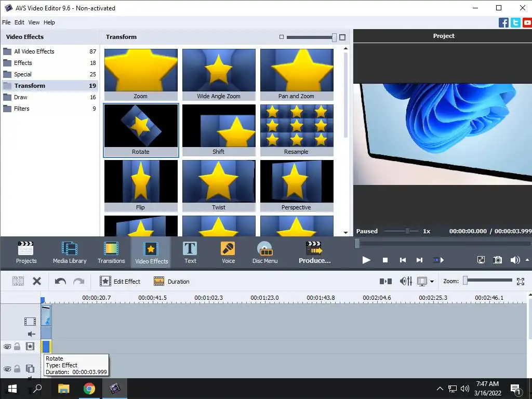Toggle visibility of video effects track

7,347
